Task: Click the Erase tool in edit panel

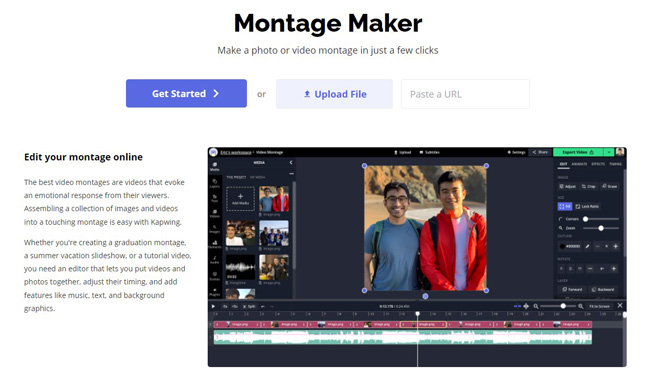Action: 610,186
